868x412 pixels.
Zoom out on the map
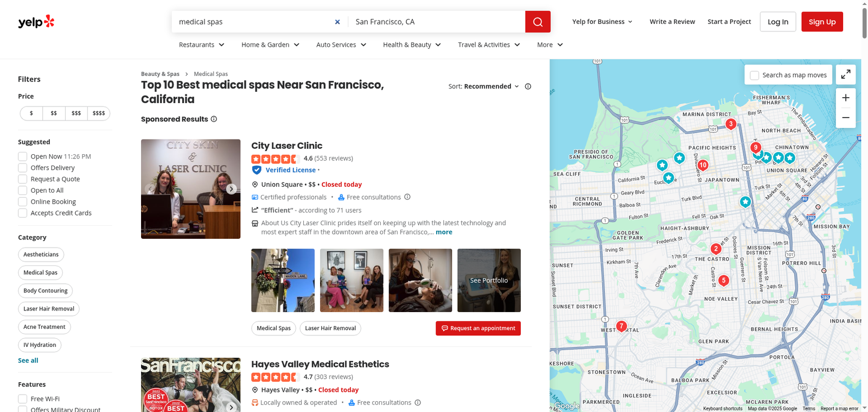[846, 118]
